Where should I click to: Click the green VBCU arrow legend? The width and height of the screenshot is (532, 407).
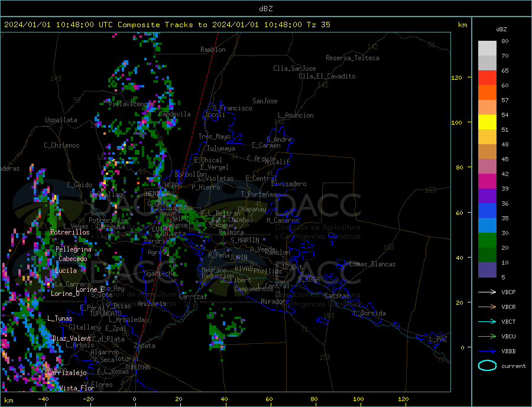click(x=488, y=336)
